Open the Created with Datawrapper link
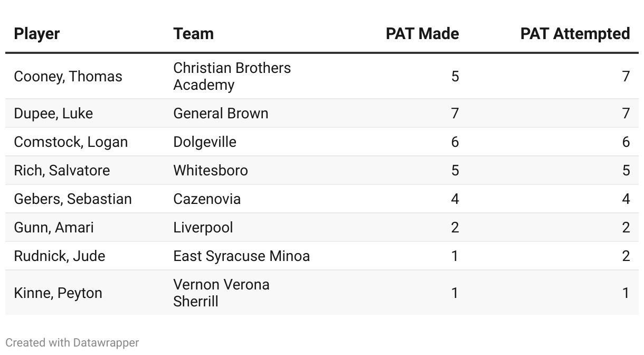The height and width of the screenshot is (355, 644). tap(72, 343)
